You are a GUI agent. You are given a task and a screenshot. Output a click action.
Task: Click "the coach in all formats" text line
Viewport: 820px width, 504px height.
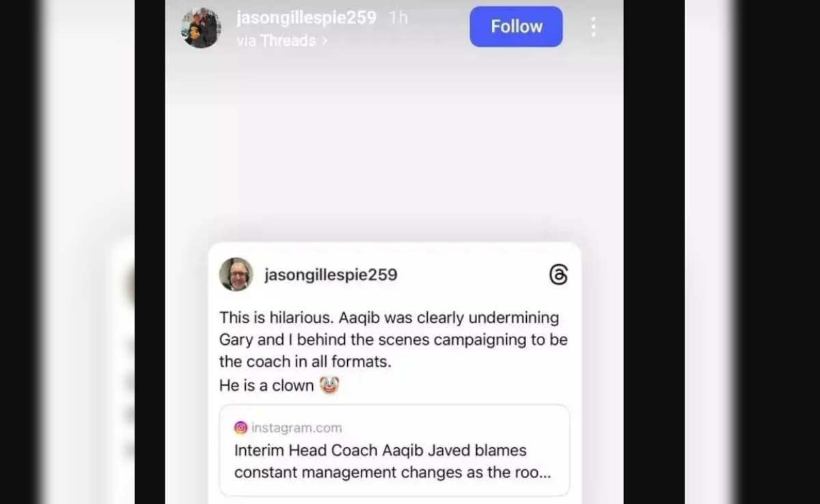pos(305,362)
